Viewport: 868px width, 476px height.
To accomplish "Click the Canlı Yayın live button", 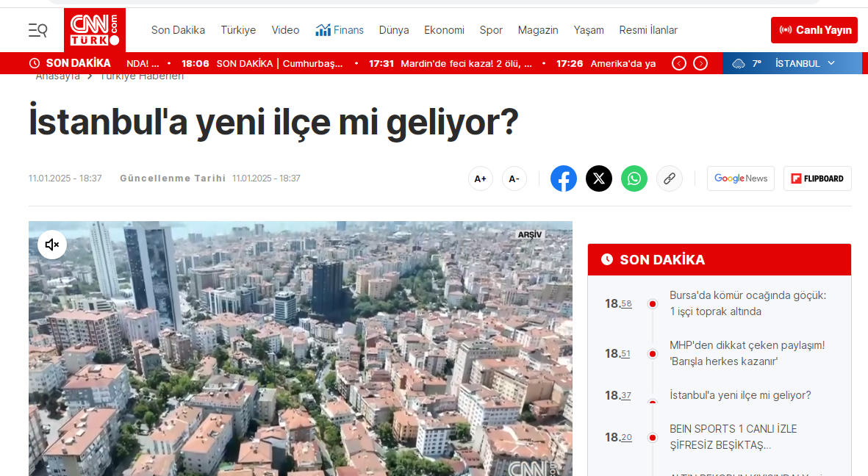I will (x=814, y=30).
